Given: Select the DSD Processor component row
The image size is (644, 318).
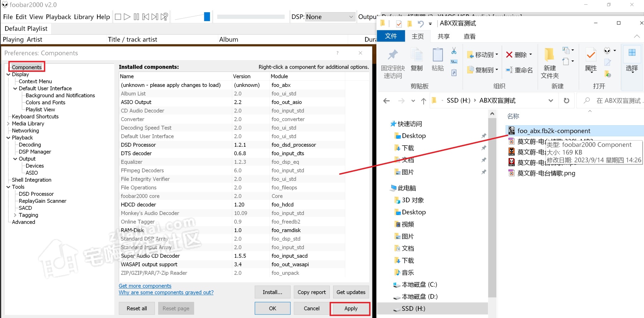Looking at the screenshot, I should pyautogui.click(x=232, y=145).
